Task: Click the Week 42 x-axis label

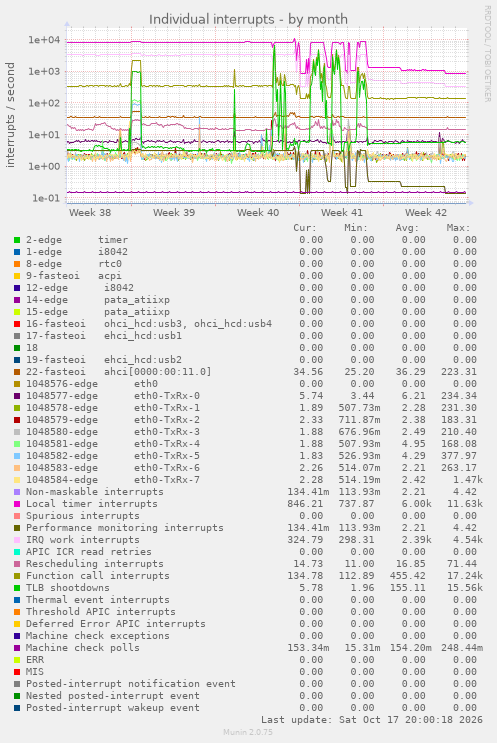Action: (x=425, y=213)
